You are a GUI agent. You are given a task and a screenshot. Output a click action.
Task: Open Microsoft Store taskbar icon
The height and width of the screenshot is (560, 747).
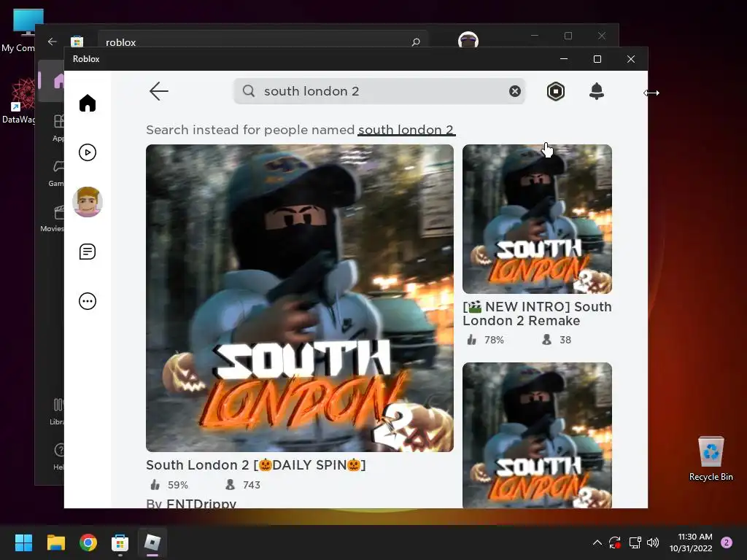click(120, 542)
